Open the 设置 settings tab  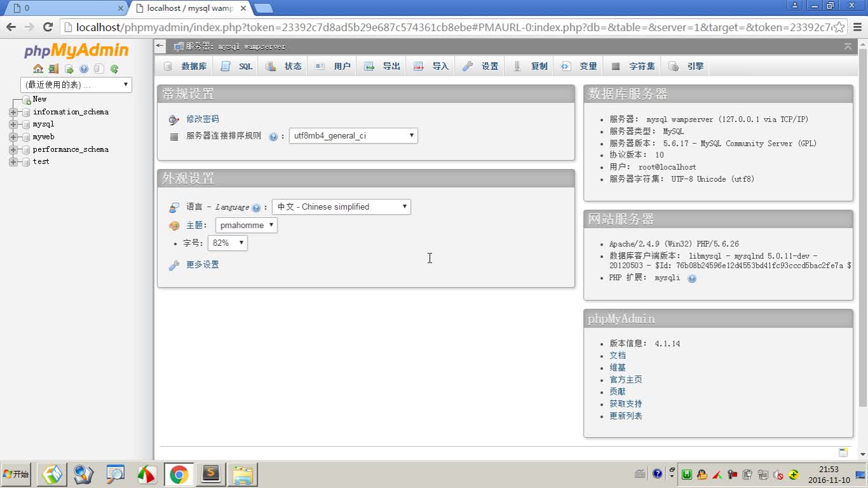click(480, 66)
